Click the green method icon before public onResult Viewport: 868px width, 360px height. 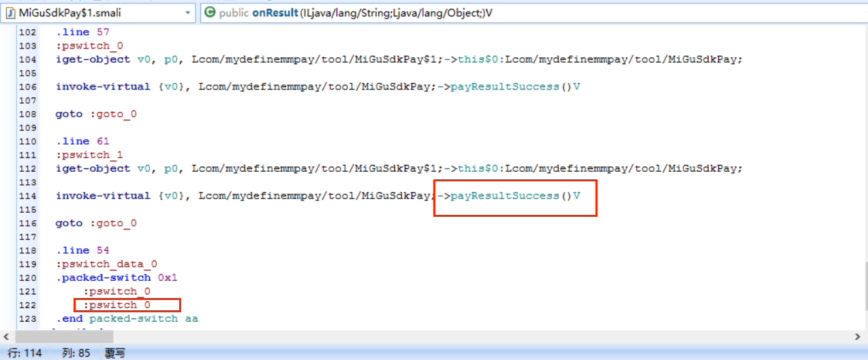(x=210, y=12)
